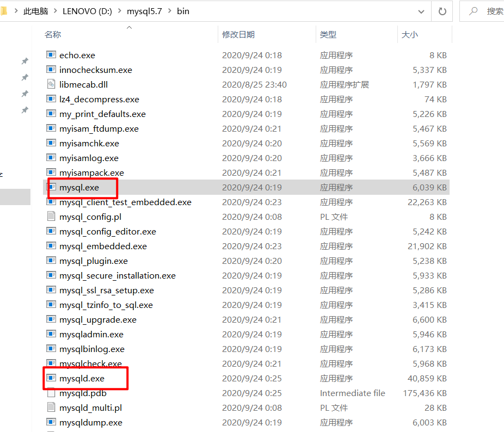Click the mysql_plugin.exe file icon
Image resolution: width=504 pixels, height=432 pixels.
pos(51,261)
